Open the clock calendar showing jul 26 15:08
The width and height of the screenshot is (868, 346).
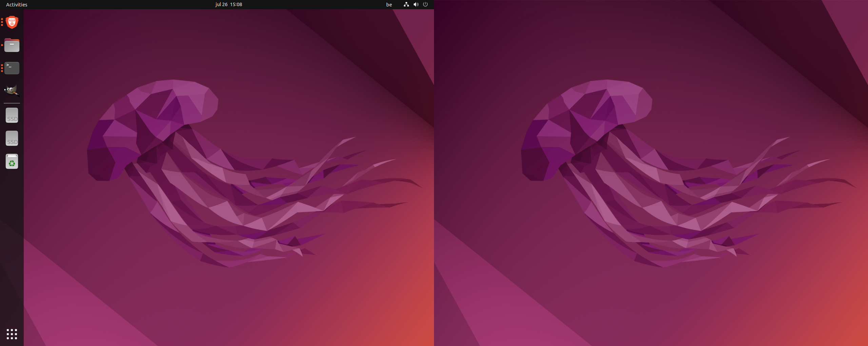click(229, 4)
